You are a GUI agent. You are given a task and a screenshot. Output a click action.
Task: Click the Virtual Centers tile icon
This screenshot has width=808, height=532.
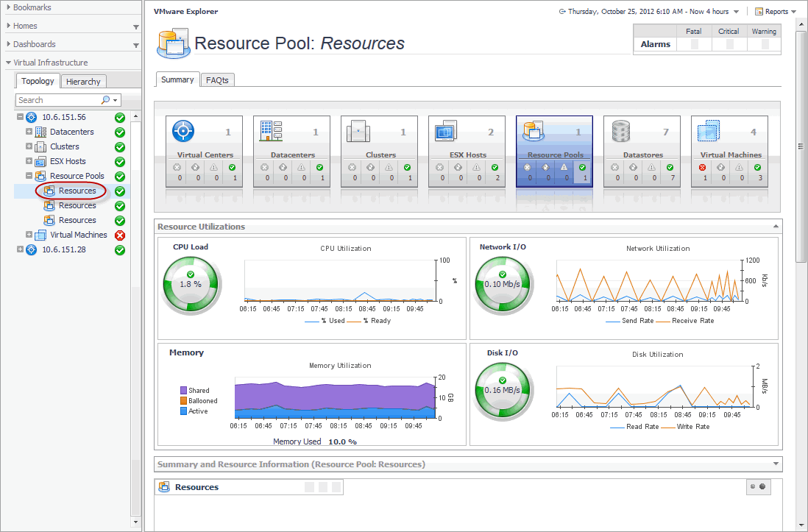[183, 131]
